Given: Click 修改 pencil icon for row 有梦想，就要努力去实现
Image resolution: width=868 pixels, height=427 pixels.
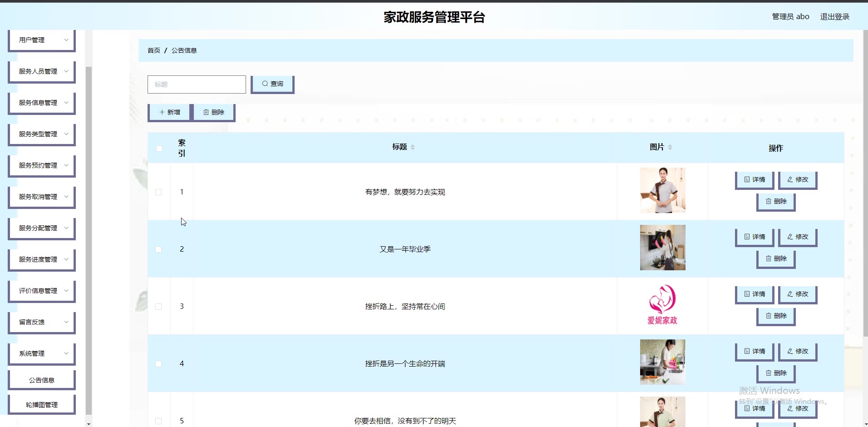Looking at the screenshot, I should point(790,179).
